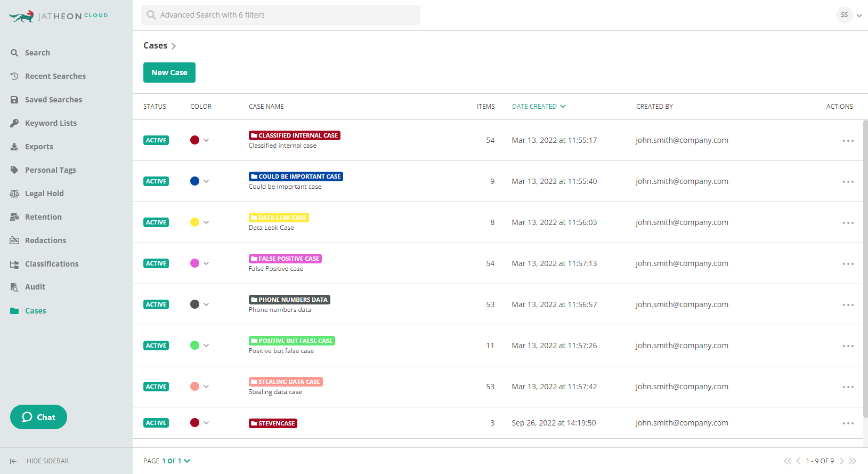Viewport: 868px width, 474px height.
Task: Click the Recent Searches history icon
Action: 14,76
